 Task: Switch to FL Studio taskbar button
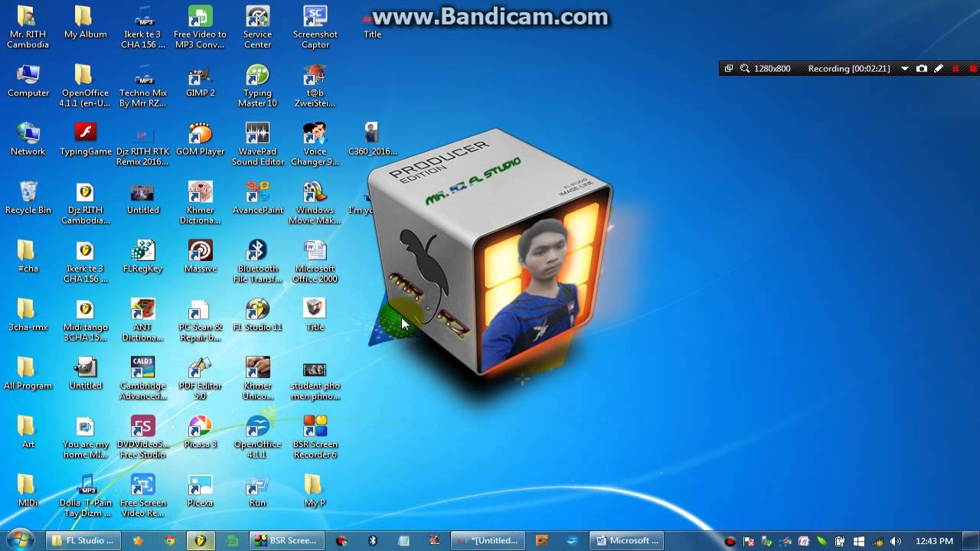pos(83,540)
